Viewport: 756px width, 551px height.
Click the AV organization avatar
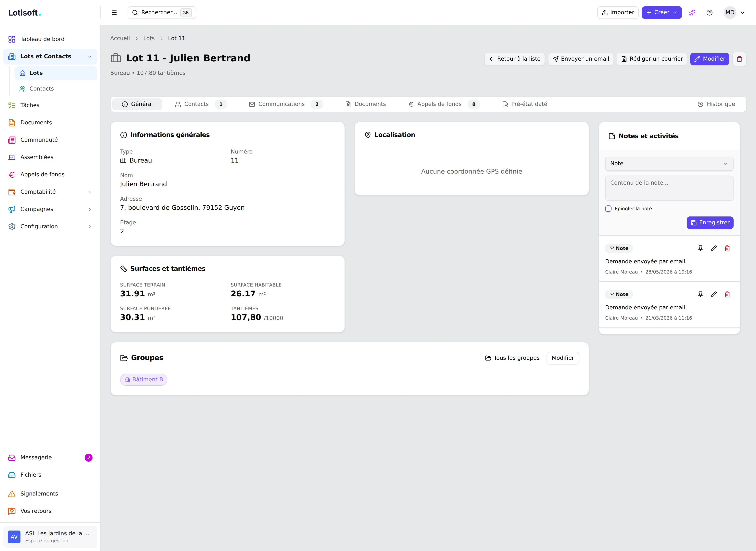click(x=14, y=537)
